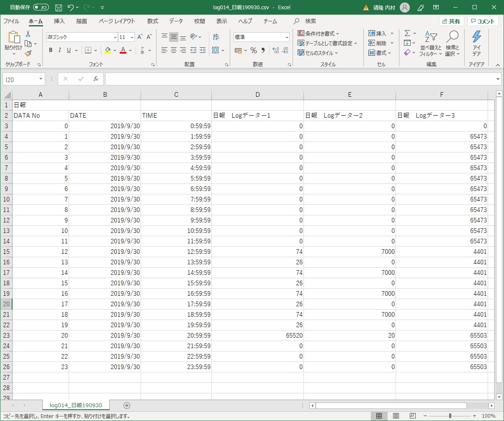Viewport: 504px width, 421px height.
Task: Toggle bold formatting
Action: pyautogui.click(x=51, y=50)
